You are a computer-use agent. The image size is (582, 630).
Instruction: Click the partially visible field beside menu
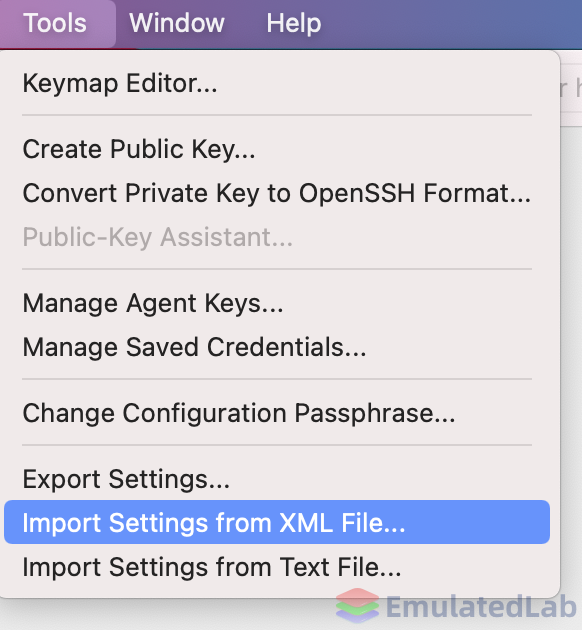coord(571,88)
